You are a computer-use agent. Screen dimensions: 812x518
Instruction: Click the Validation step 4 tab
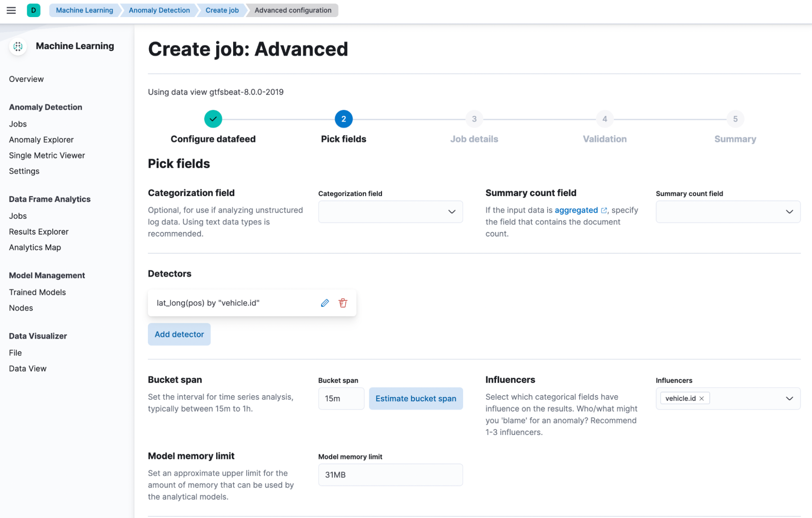tap(604, 119)
